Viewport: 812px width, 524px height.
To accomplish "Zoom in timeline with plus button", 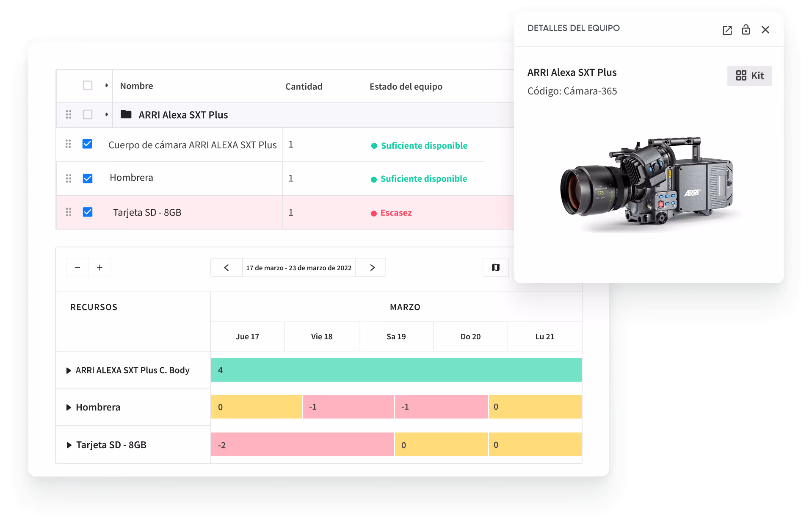I will tap(99, 267).
